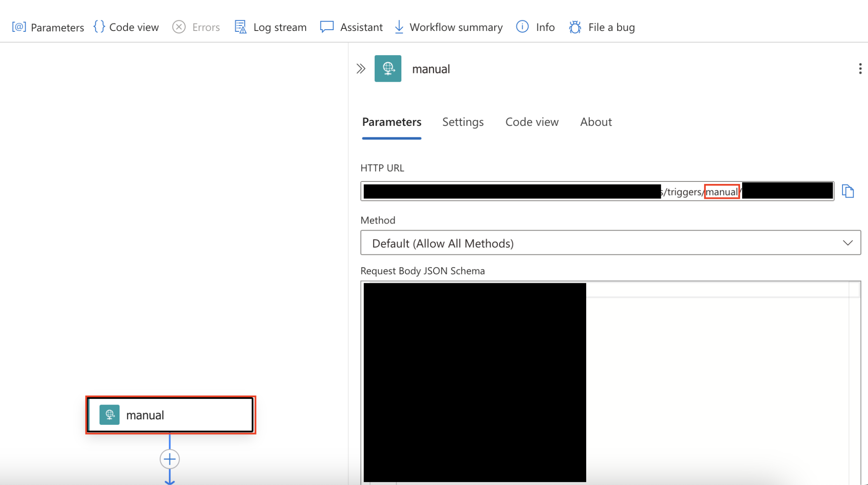868x485 pixels.
Task: Add a new step below the manual trigger
Action: 170,459
